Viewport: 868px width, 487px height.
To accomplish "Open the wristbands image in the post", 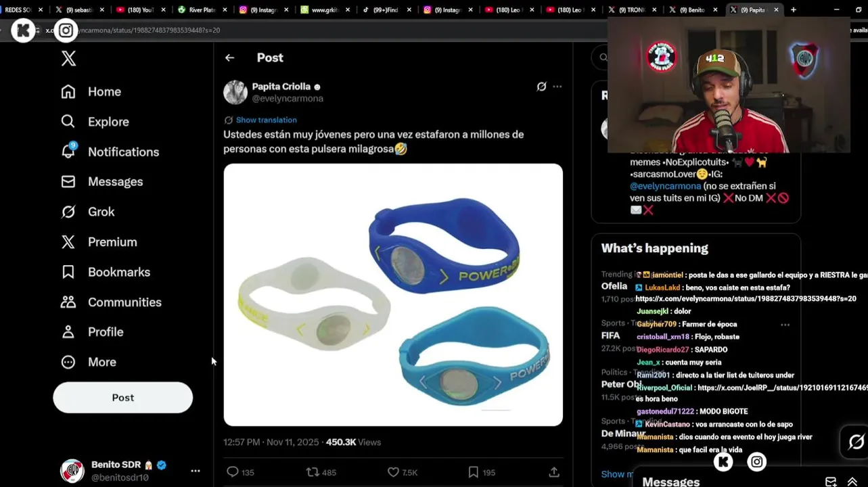I will click(x=393, y=295).
